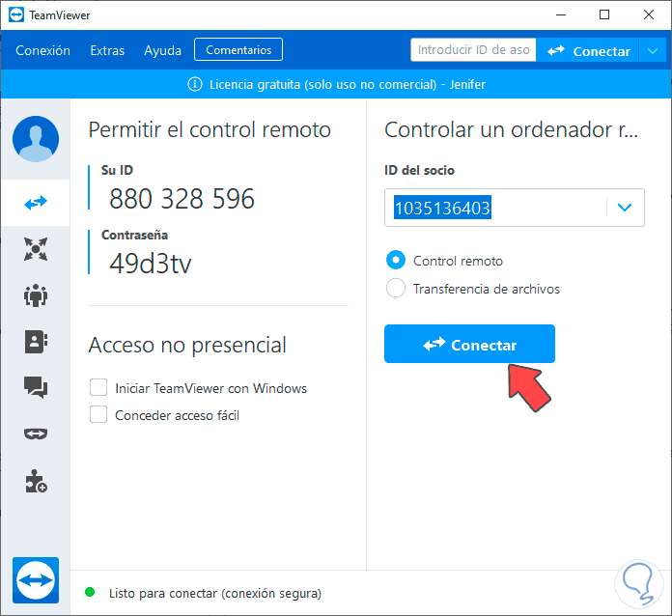Click the top toolbar Conectar button
The image size is (672, 616).
pyautogui.click(x=588, y=51)
